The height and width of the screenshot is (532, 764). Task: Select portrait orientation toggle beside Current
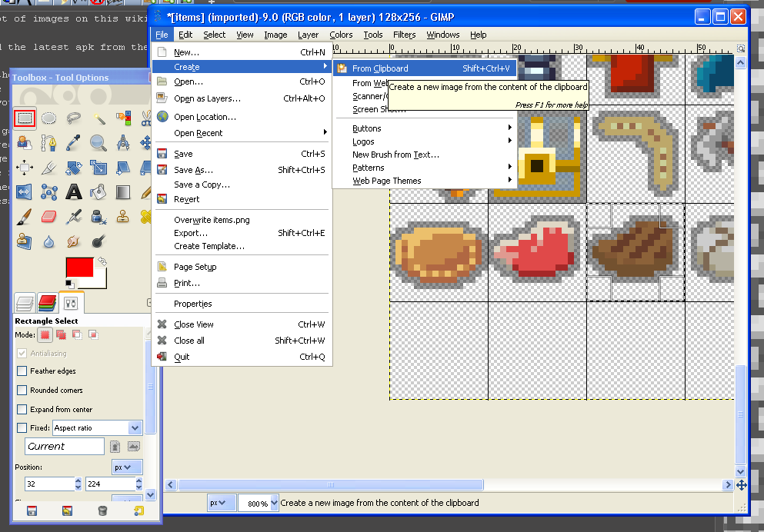[115, 447]
